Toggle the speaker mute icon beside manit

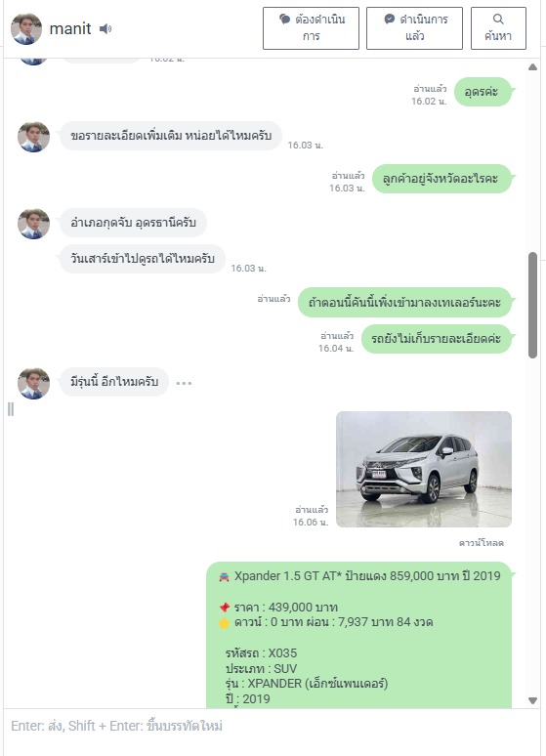(105, 29)
